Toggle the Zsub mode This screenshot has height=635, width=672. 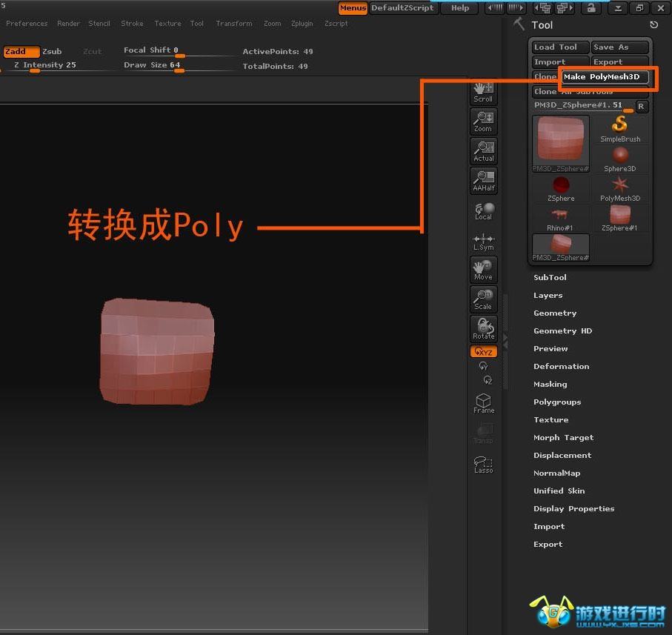(x=53, y=51)
